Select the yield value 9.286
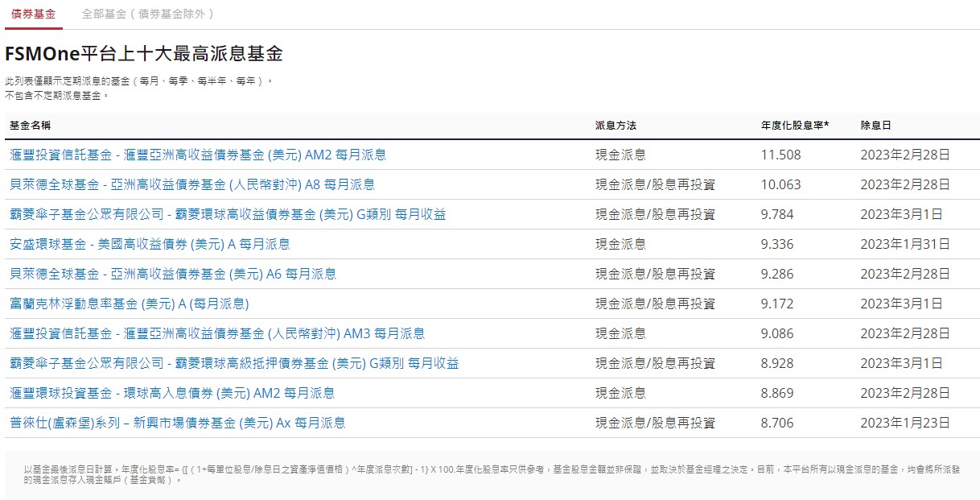 [x=777, y=274]
